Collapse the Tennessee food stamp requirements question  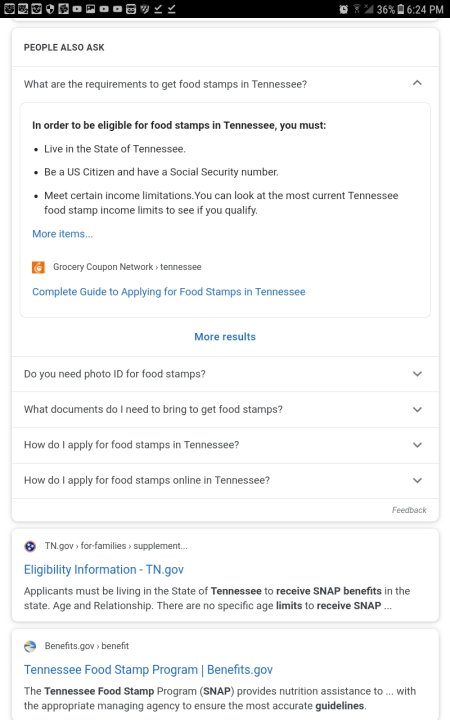point(225,84)
